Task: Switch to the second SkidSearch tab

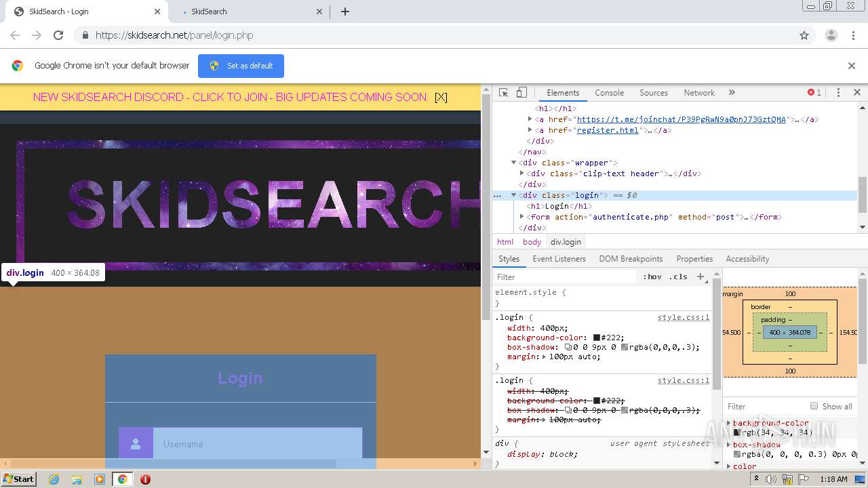Action: tap(248, 12)
